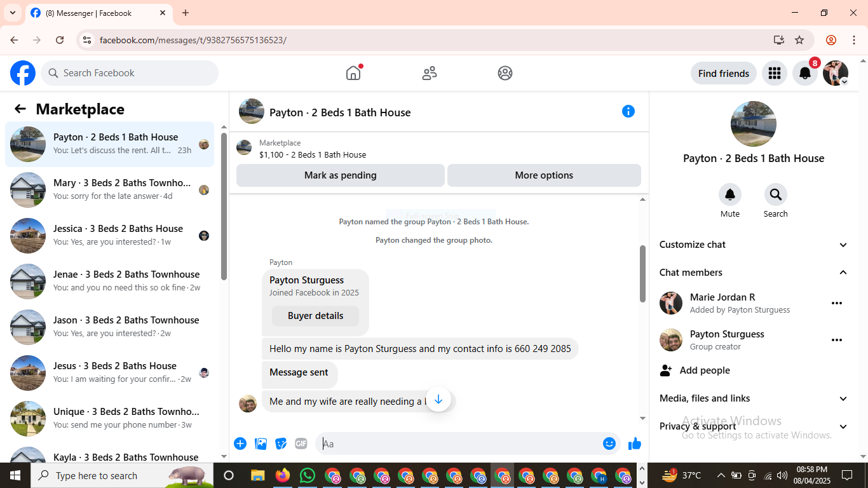Viewport: 868px width, 488px height.
Task: Open Jason 3 Beds 2 Baths Townhouse chat
Action: pos(110,327)
